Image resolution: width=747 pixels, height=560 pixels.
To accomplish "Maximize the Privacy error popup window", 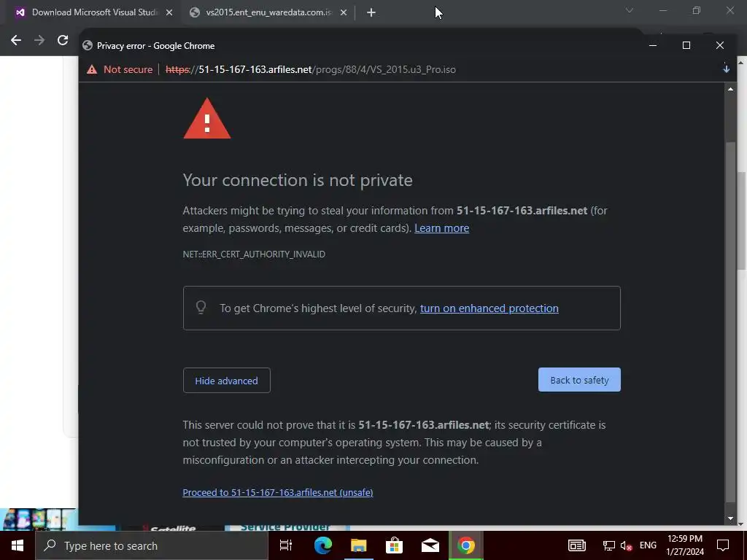I will point(686,45).
